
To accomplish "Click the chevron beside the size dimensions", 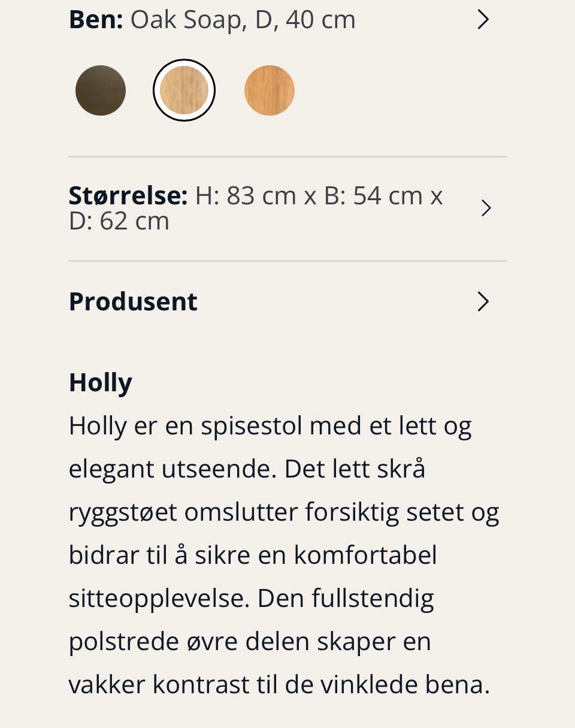I will [x=486, y=207].
